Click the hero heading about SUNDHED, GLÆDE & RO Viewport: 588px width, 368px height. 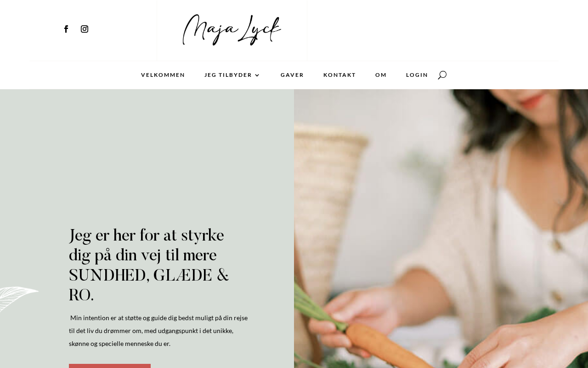pyautogui.click(x=149, y=265)
